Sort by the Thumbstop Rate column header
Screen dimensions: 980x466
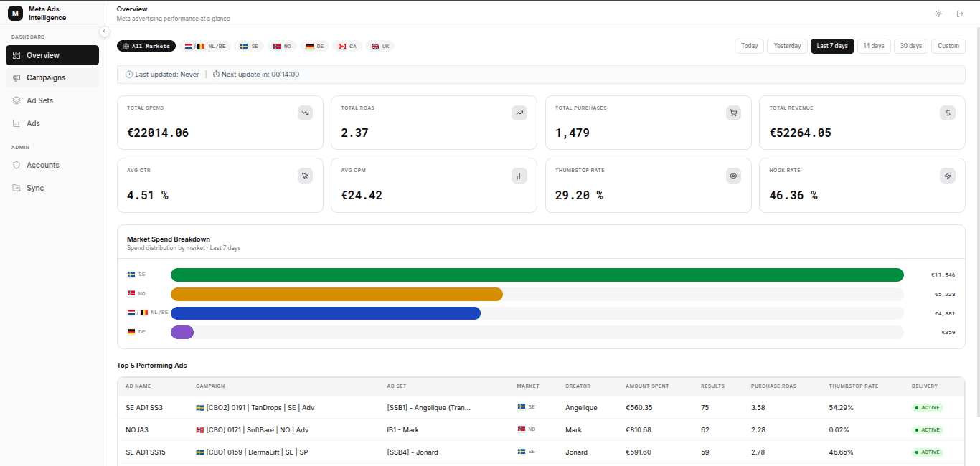click(853, 386)
